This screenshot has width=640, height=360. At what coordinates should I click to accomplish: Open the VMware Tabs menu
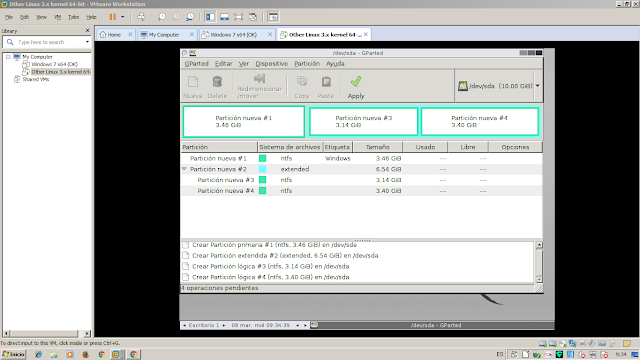pos(73,17)
